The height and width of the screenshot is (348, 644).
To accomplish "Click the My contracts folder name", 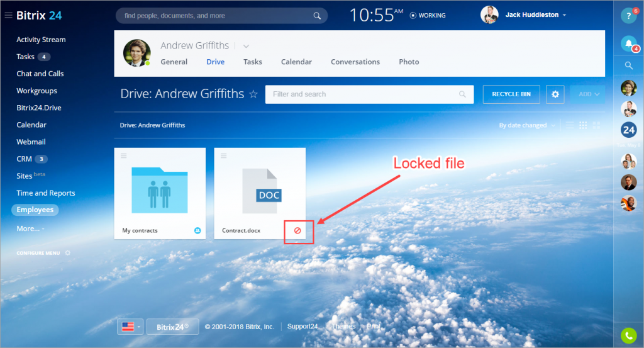I will (140, 230).
